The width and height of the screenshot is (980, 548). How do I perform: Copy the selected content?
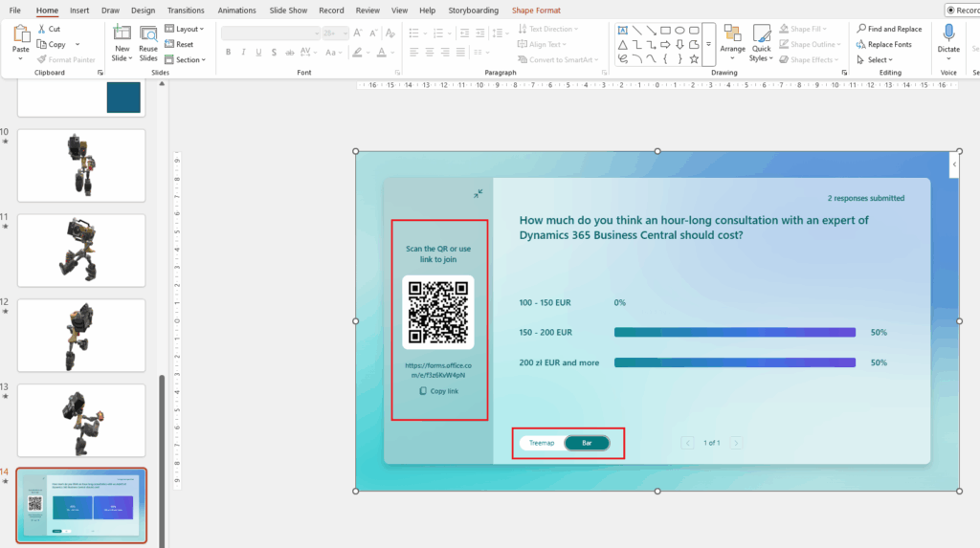[x=52, y=44]
